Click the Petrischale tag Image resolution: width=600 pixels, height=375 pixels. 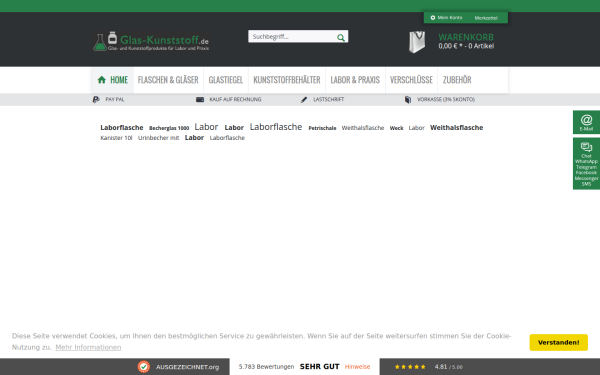click(322, 128)
